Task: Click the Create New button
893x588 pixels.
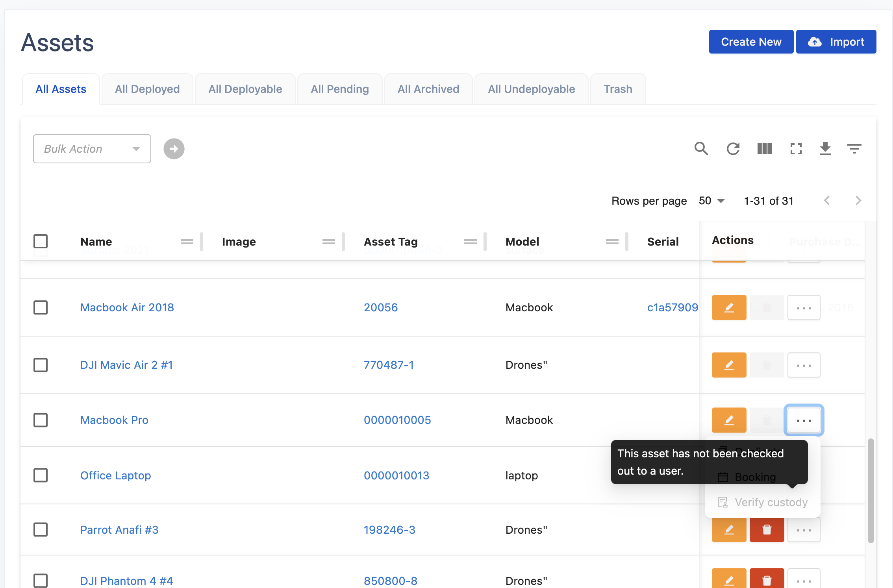Action: (x=751, y=42)
